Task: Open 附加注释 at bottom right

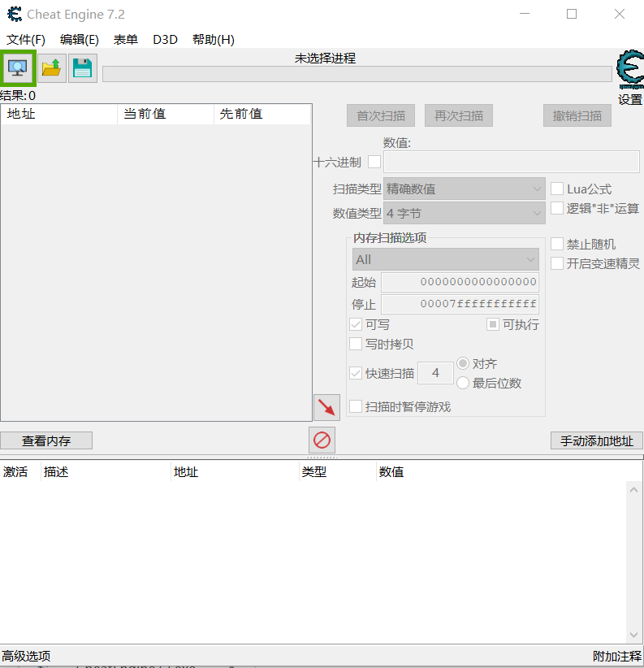Action: 617,656
